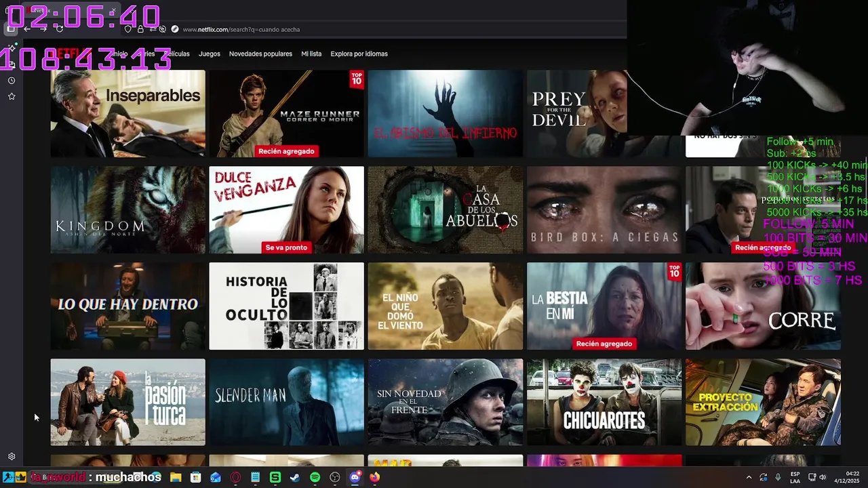Image resolution: width=868 pixels, height=488 pixels.
Task: Open File Explorer from the taskbar
Action: 176,477
